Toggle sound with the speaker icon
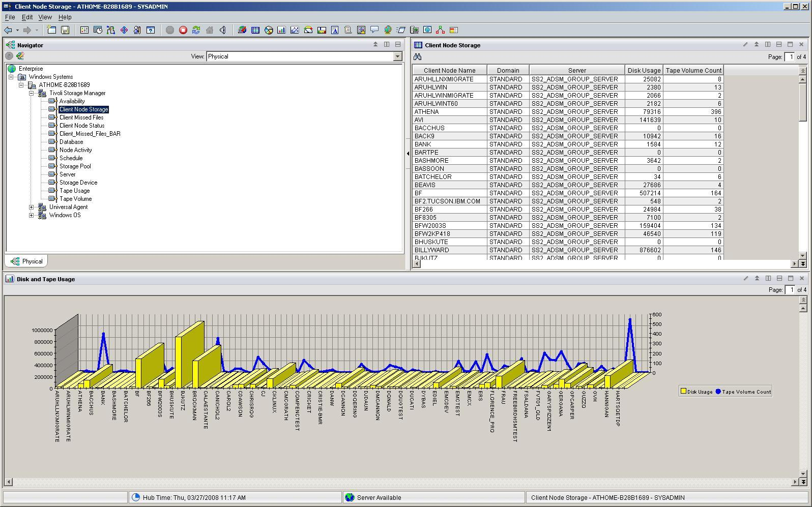Screen dimensions: 812x507 tap(223, 30)
